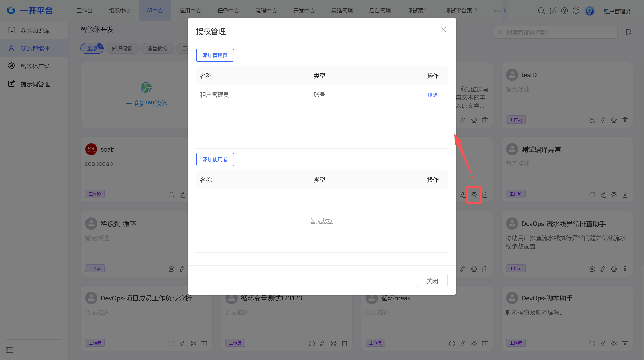Image resolution: width=644 pixels, height=360 pixels.
Task: Select the 全部 filter chip
Action: [x=92, y=49]
